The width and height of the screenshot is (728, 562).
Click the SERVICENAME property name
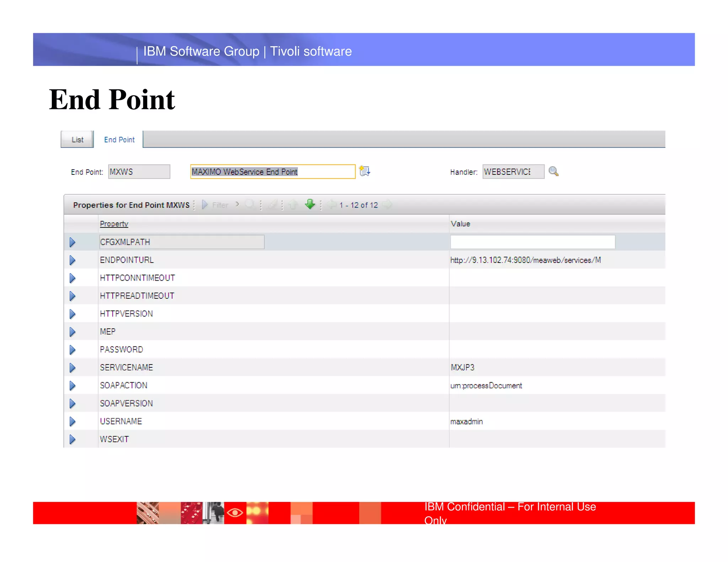[x=126, y=367]
